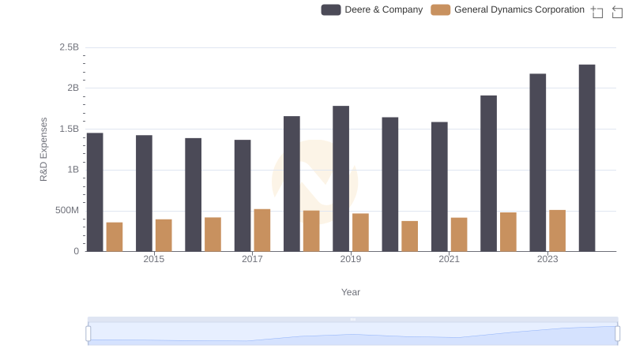Click the General Dynamics bar for 2023

coord(558,231)
